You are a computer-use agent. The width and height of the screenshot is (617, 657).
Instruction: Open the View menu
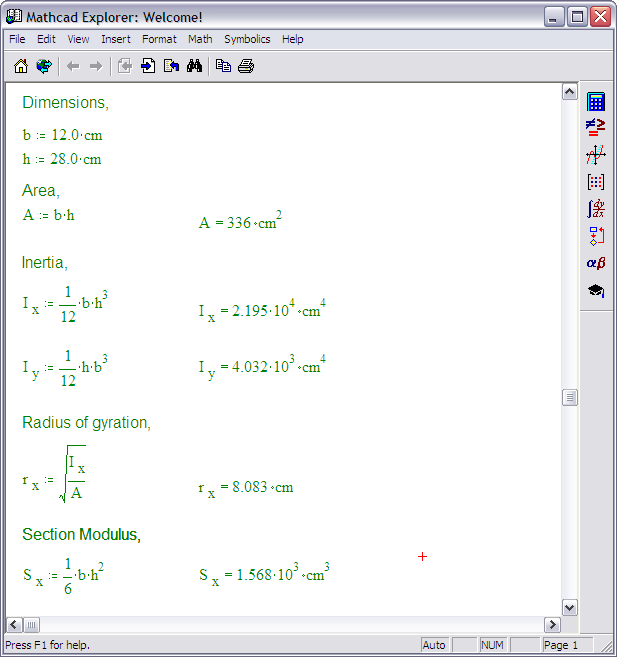coord(78,39)
